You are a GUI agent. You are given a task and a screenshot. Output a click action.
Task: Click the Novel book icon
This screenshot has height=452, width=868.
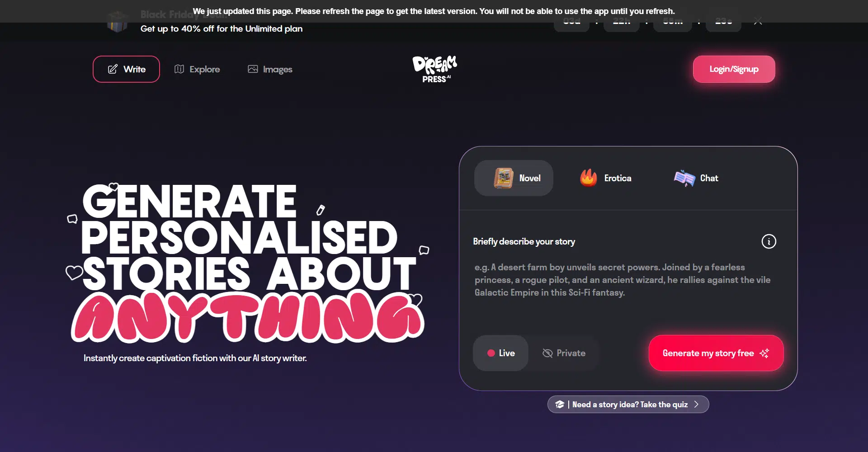point(503,178)
